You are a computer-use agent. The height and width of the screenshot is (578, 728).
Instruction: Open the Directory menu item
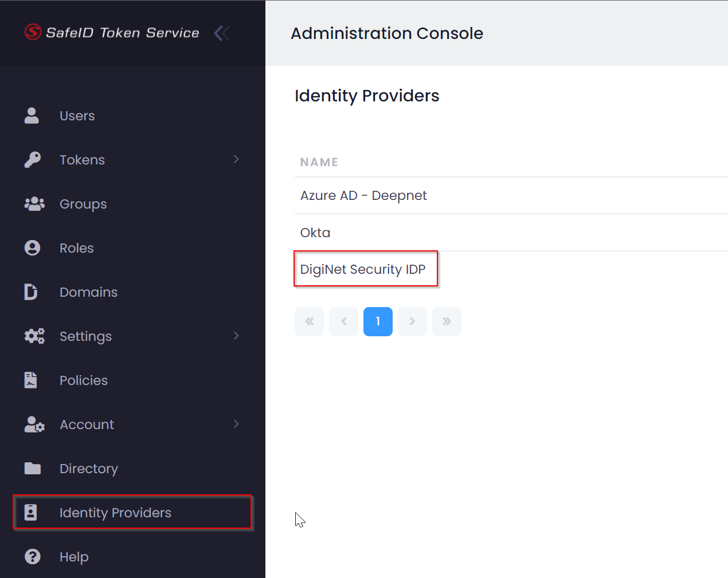[x=89, y=469]
